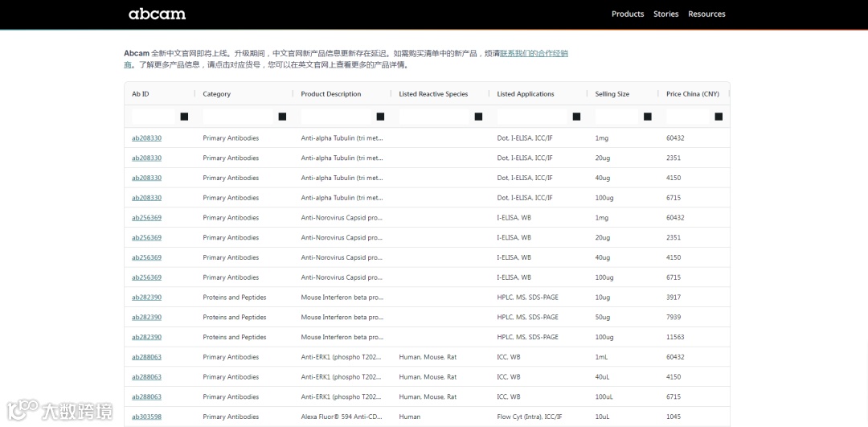The height and width of the screenshot is (427, 868).
Task: Select 'Mouse Interferon beta pro...' in 10ug row
Action: click(x=342, y=298)
